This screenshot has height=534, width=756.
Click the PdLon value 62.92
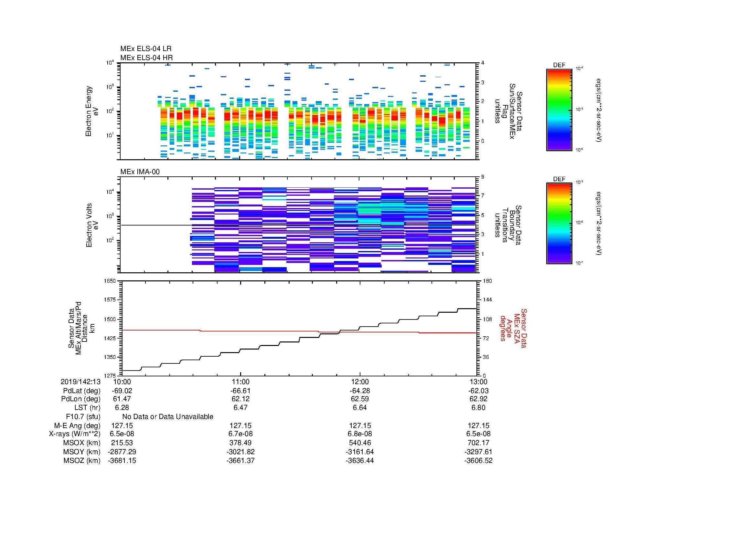coord(478,399)
